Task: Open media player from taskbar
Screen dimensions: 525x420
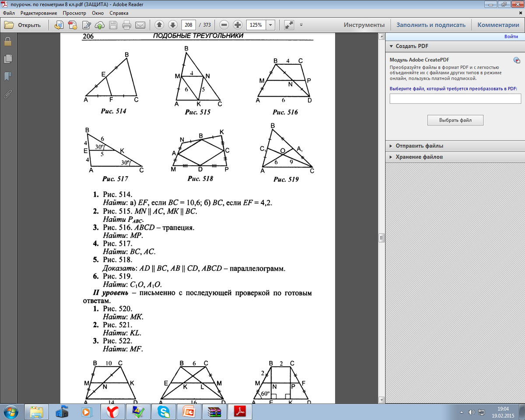Action: 87,412
